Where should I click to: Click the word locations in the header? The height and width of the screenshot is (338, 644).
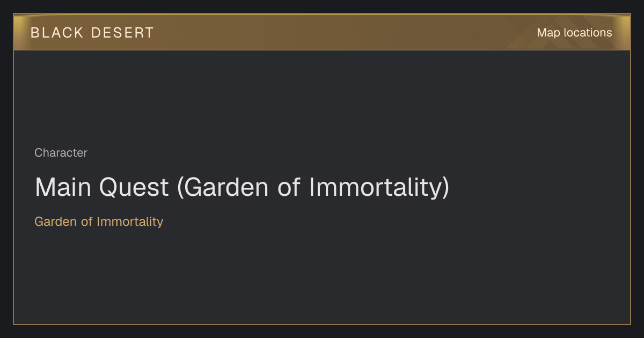[588, 33]
